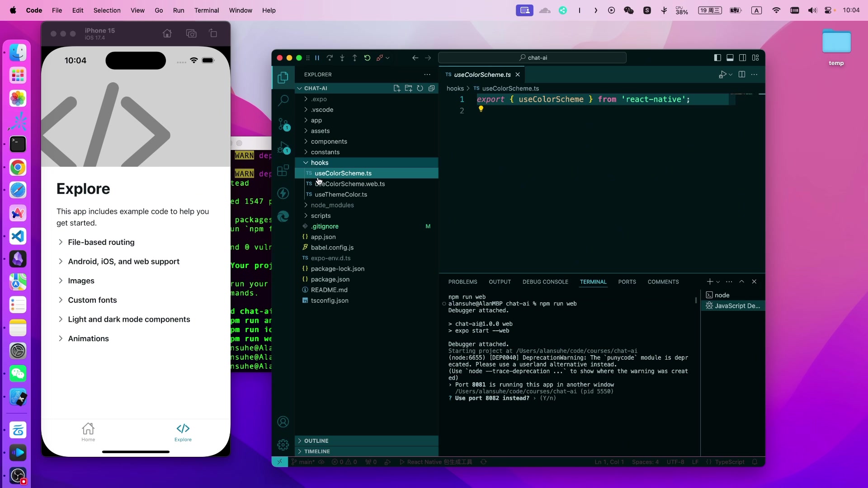Toggle the bottom panel visibility
The image size is (868, 488).
[x=730, y=58]
